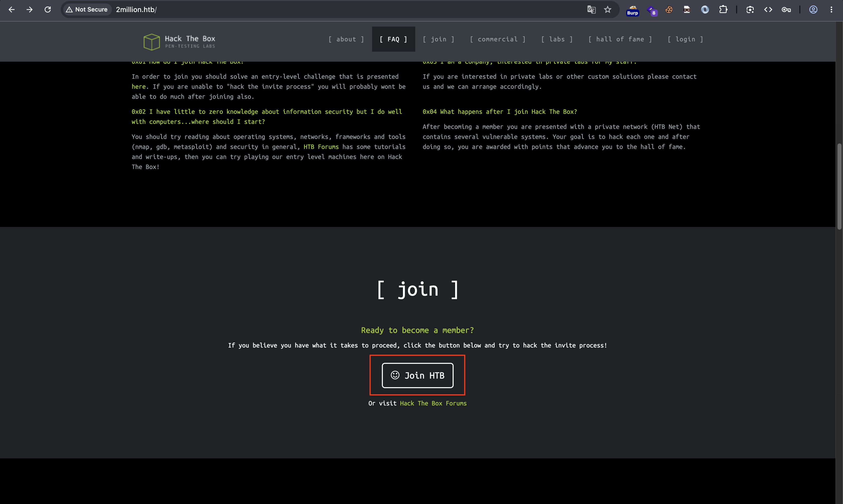This screenshot has width=843, height=504.
Task: Select the FAQ nav item
Action: coord(393,39)
